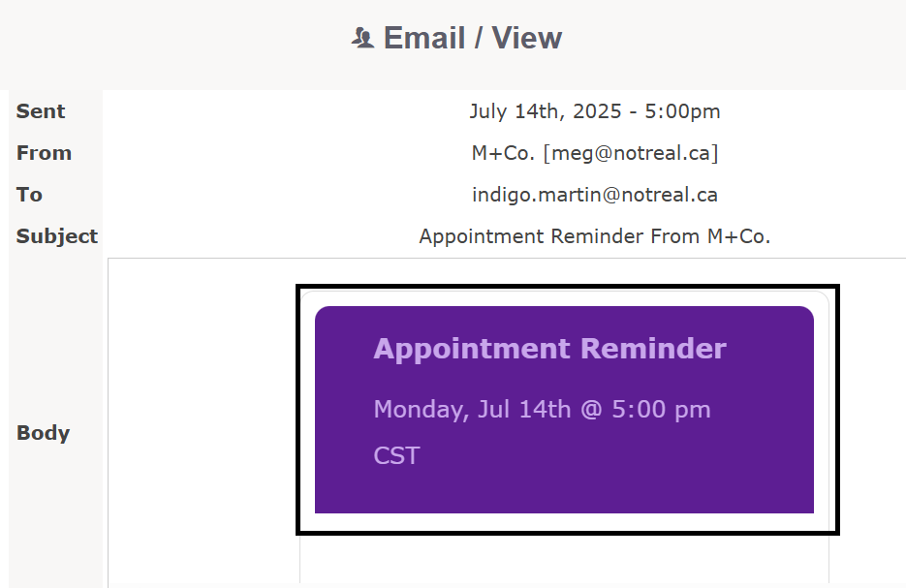Click the word View in the page heading
The height and width of the screenshot is (588, 906).
coord(526,38)
